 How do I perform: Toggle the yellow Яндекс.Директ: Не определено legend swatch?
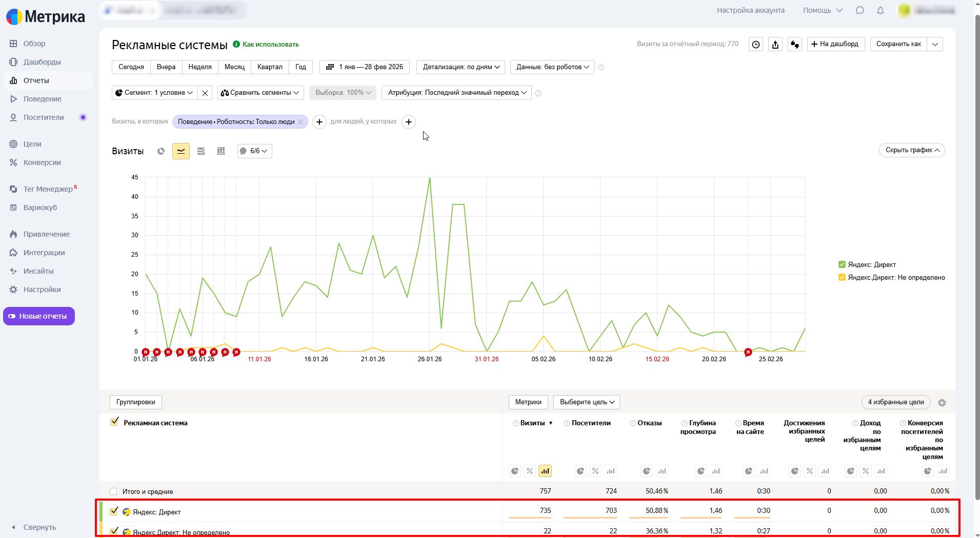click(x=842, y=277)
